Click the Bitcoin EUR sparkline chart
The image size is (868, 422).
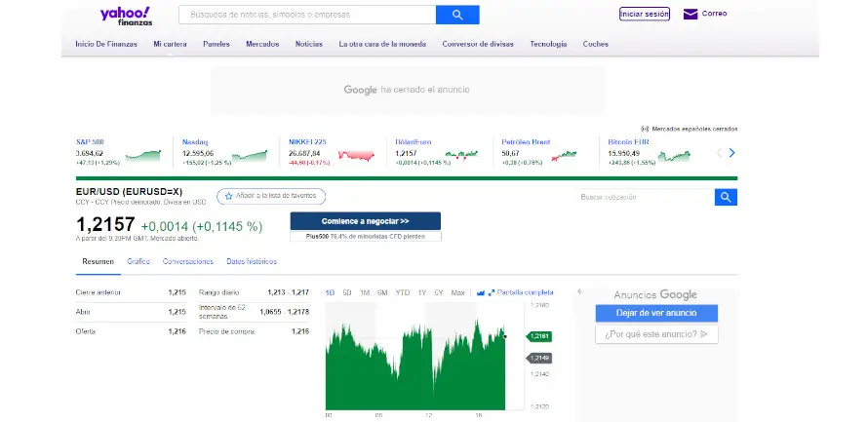(674, 155)
